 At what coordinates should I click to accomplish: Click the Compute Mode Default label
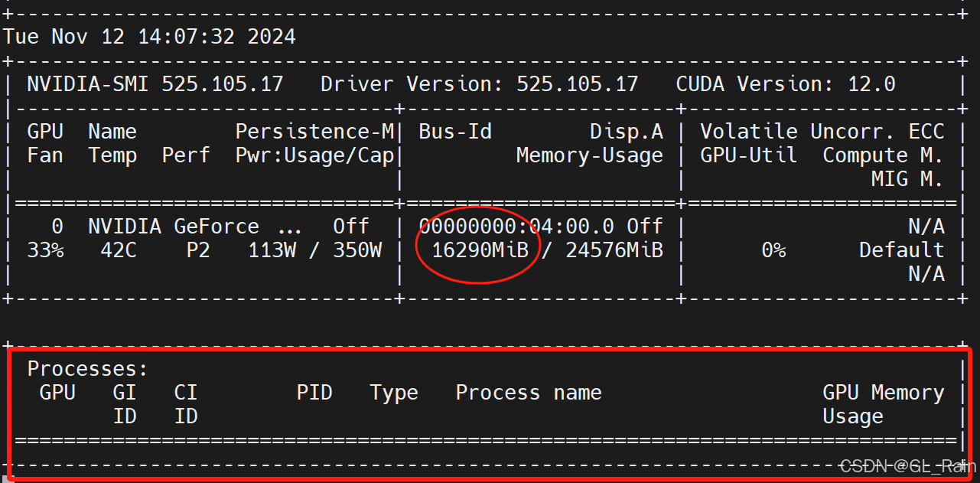[x=901, y=250]
